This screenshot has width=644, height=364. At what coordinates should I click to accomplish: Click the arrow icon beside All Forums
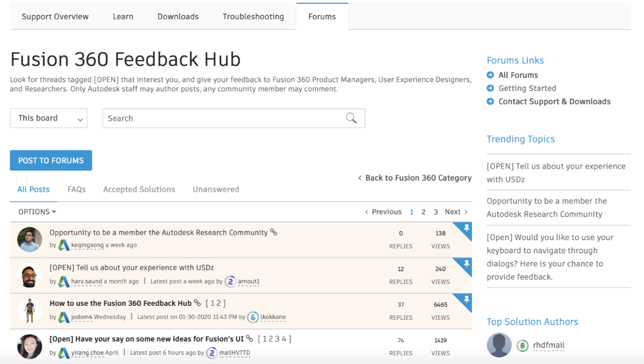[x=490, y=75]
